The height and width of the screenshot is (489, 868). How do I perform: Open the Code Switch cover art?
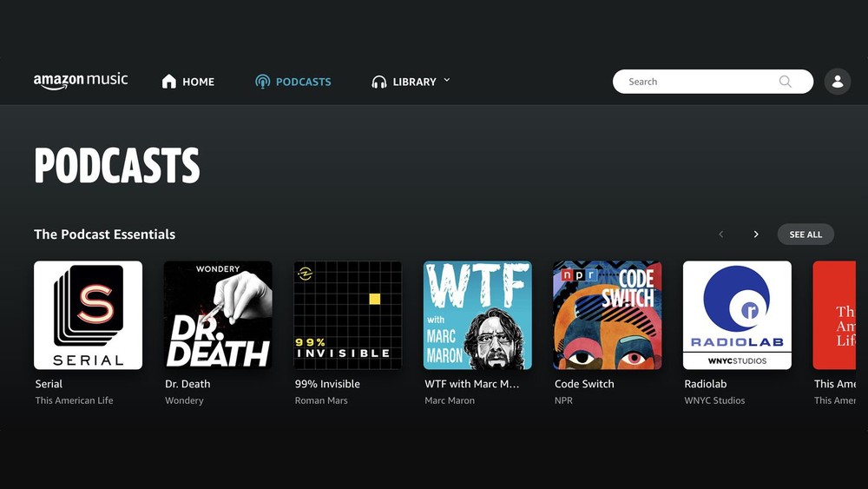coord(608,315)
